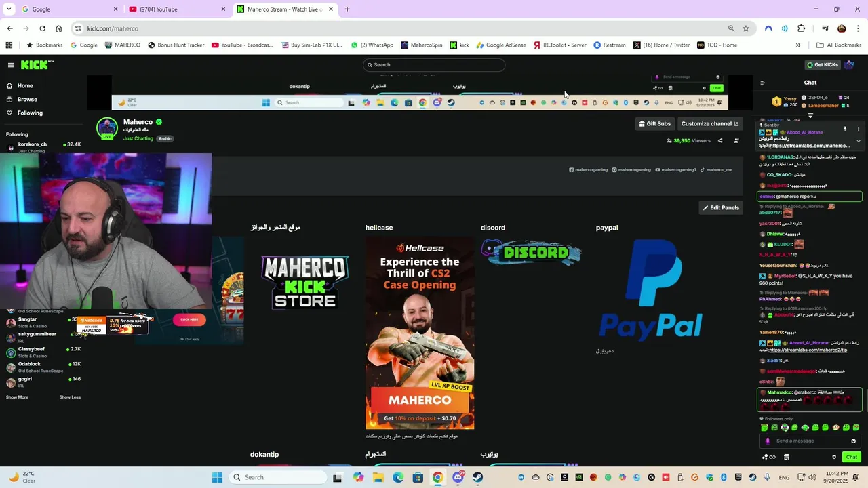868x488 pixels.
Task: Click the Just Chatting category link
Action: [x=138, y=138]
